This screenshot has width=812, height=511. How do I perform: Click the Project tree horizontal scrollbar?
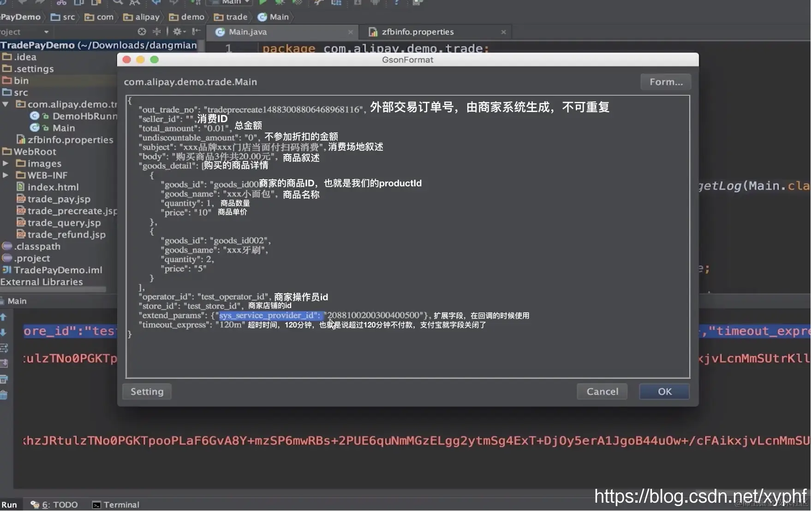click(x=53, y=290)
